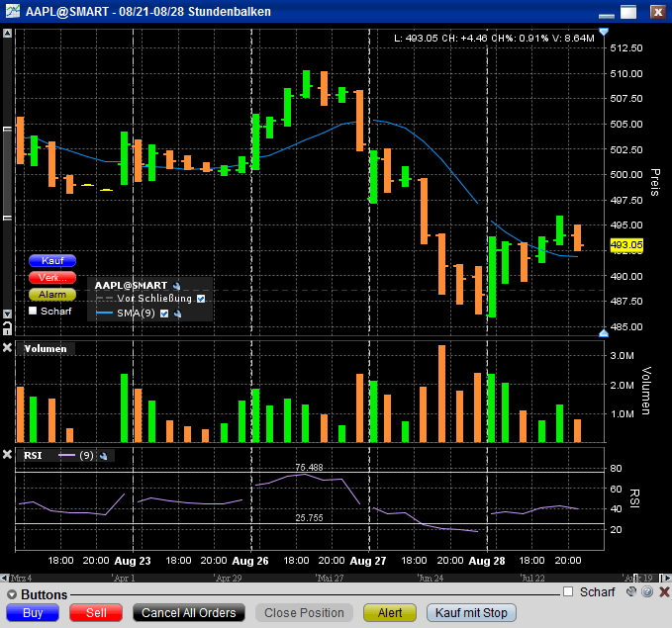Click the Sell button
The height and width of the screenshot is (628, 672).
[x=96, y=612]
